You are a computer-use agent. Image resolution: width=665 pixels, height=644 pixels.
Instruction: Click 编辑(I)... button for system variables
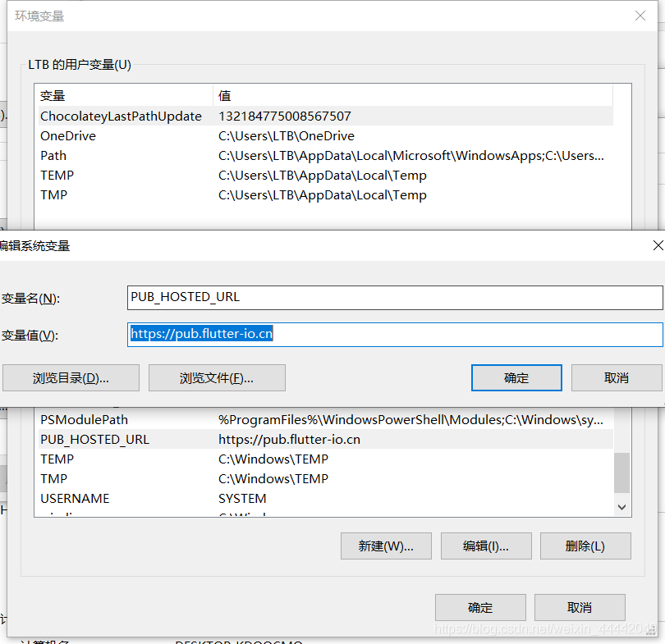pos(486,546)
